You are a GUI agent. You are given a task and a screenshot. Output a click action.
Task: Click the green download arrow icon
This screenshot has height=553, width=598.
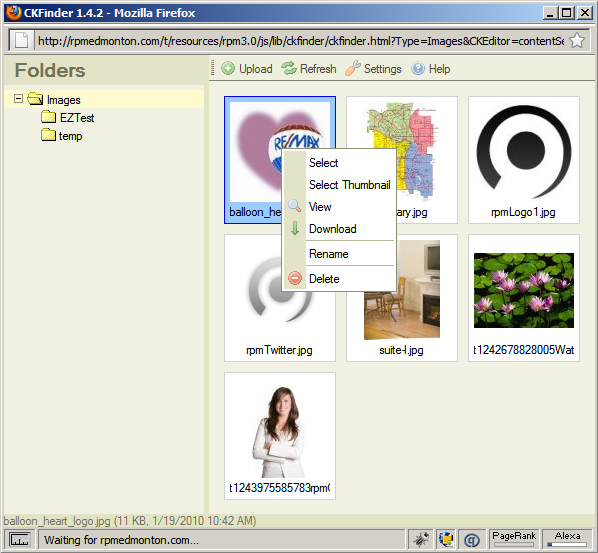(x=295, y=228)
